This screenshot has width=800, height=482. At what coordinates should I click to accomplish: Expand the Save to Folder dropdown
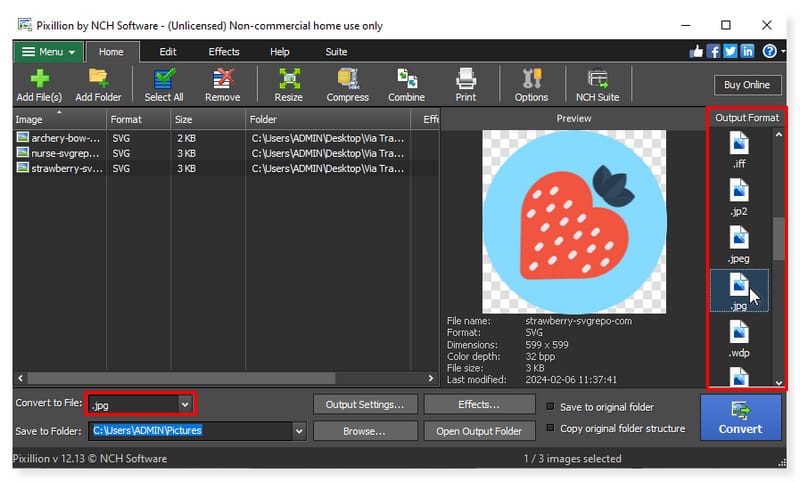click(x=298, y=431)
